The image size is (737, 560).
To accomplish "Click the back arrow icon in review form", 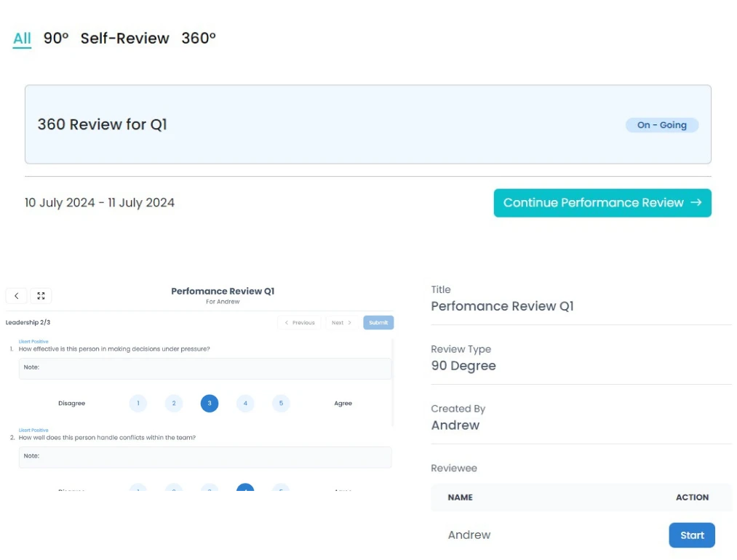I will coord(17,296).
